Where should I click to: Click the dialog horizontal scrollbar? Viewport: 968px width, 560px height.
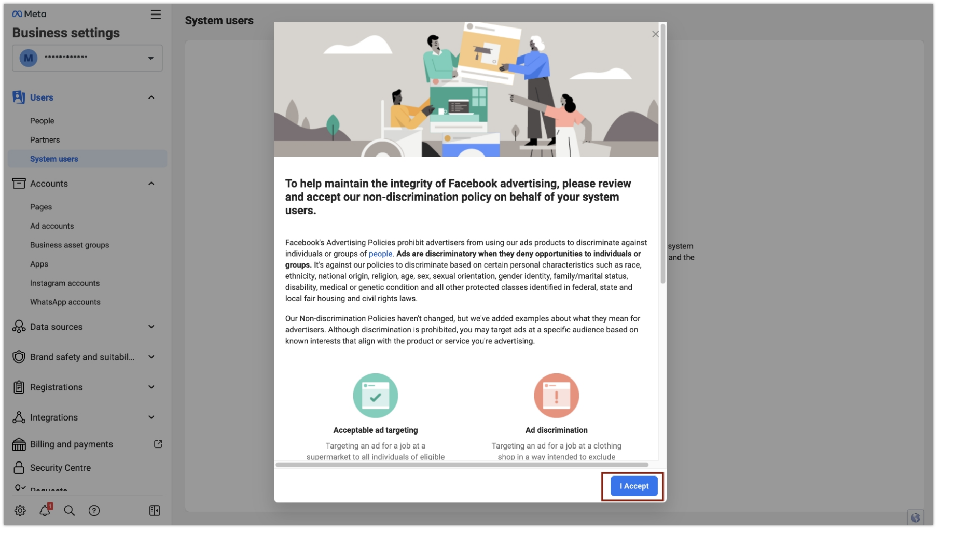(x=462, y=465)
